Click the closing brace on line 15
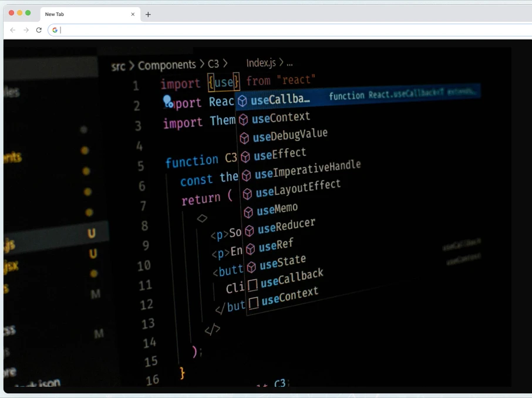 click(182, 373)
